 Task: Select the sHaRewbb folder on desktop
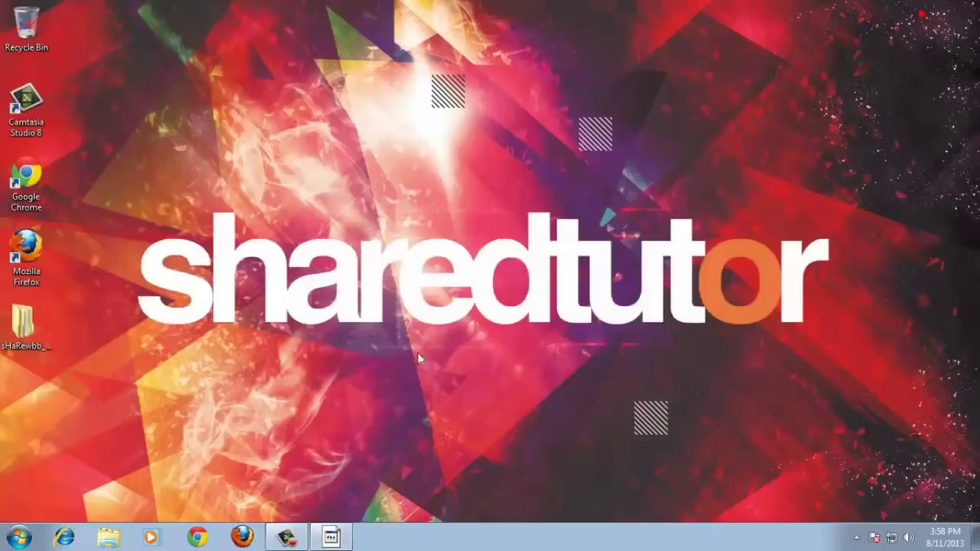coord(26,328)
